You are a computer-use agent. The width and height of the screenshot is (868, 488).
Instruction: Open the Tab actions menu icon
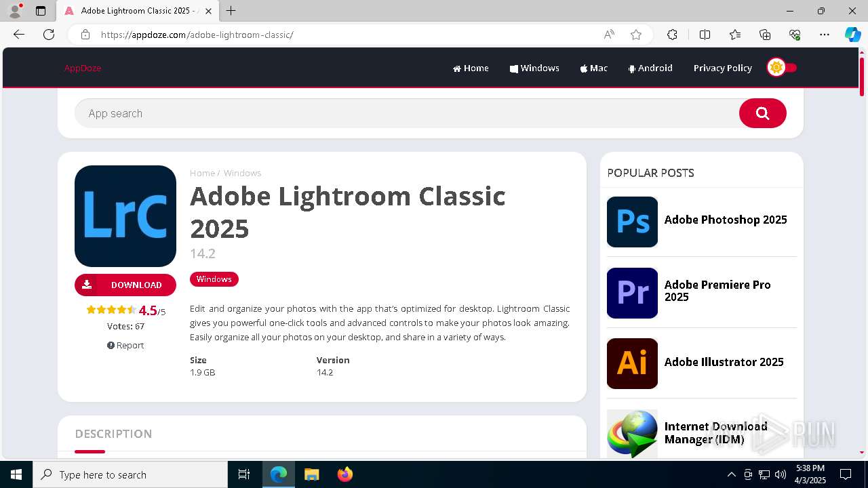pyautogui.click(x=41, y=11)
